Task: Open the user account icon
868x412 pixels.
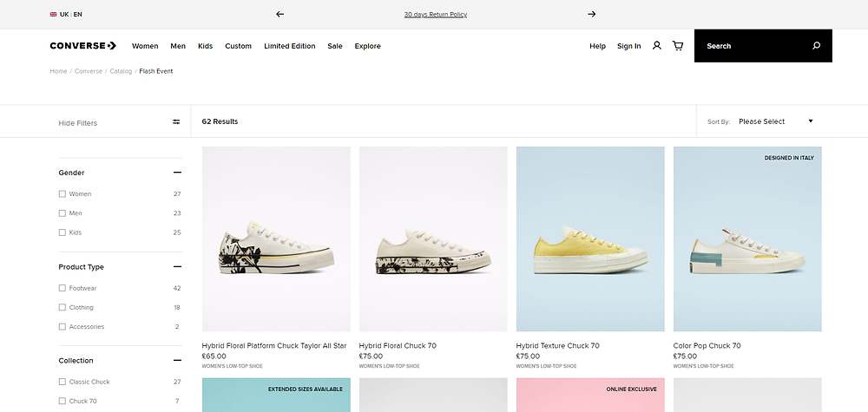Action: [656, 45]
